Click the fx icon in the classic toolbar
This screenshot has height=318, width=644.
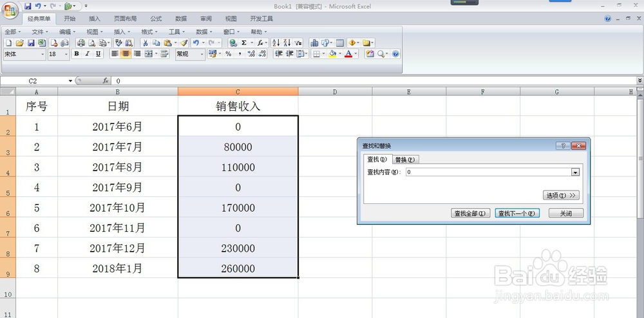(x=260, y=42)
